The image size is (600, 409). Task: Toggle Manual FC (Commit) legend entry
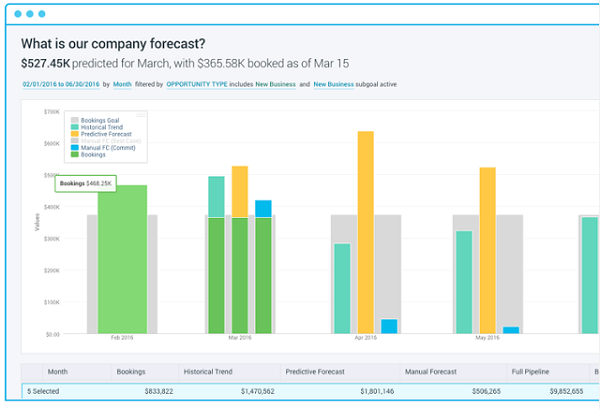coord(103,148)
